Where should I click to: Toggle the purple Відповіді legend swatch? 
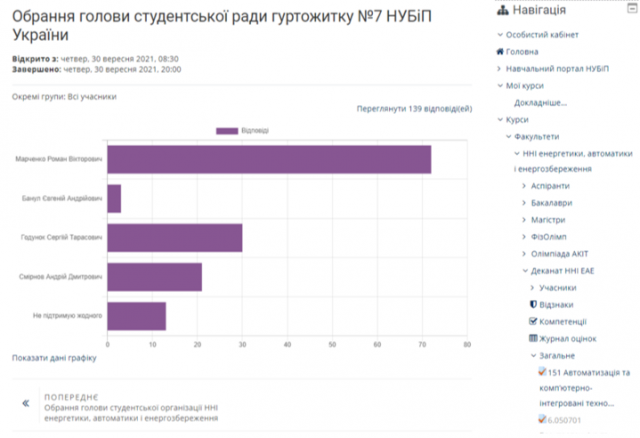pos(227,131)
